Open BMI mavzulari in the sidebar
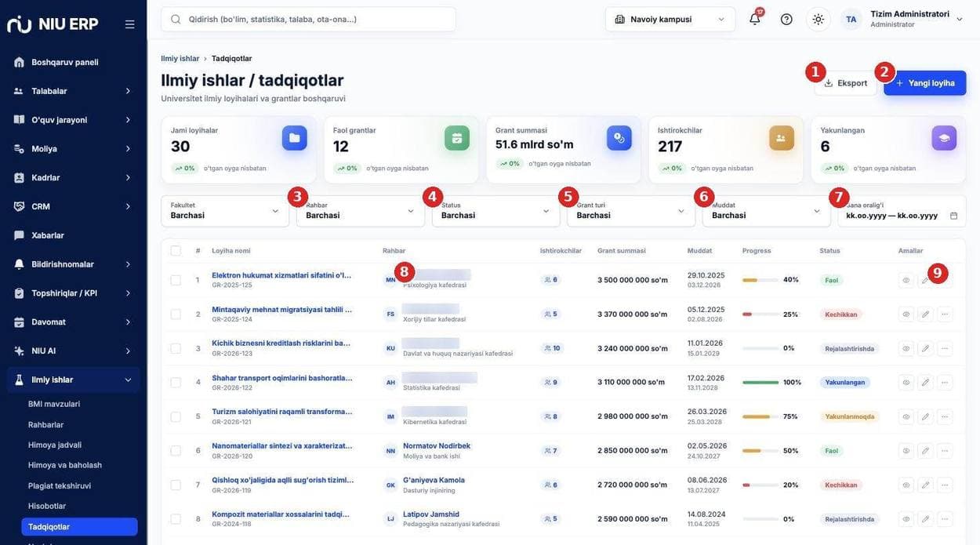The image size is (980, 545). (x=54, y=404)
